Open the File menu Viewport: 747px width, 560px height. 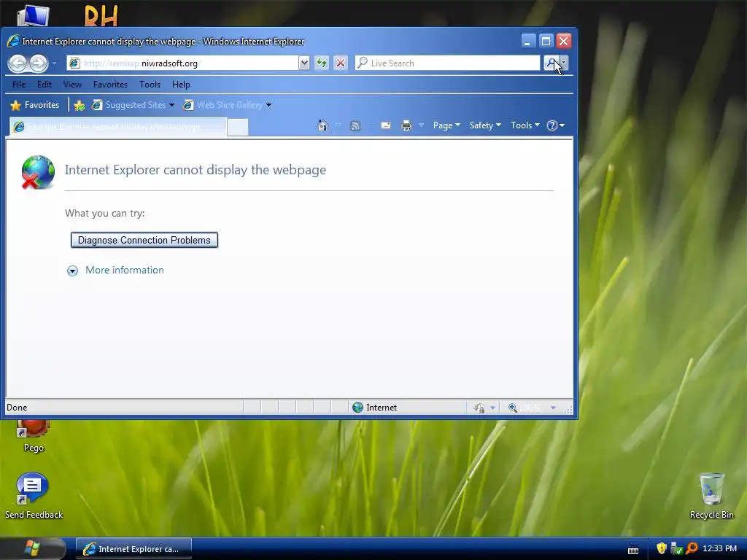tap(19, 85)
